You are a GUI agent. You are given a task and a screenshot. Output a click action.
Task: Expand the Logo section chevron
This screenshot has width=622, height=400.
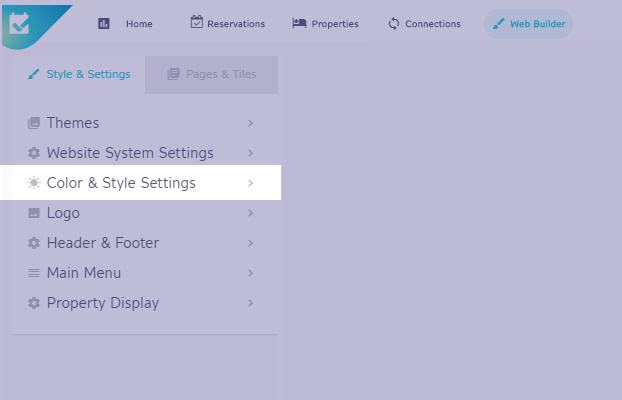click(x=250, y=213)
